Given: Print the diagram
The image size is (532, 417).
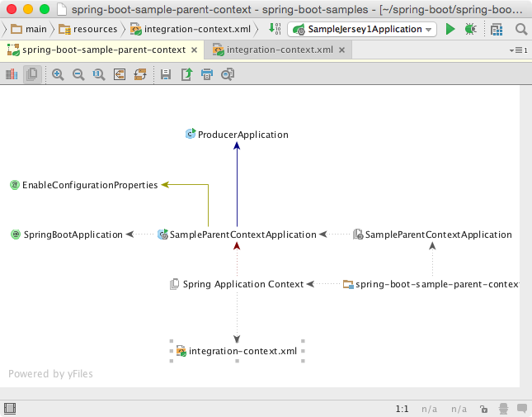Looking at the screenshot, I should point(207,74).
